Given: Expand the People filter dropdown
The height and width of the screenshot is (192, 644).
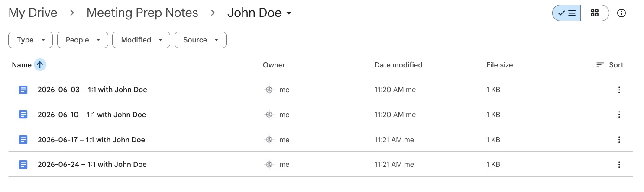Looking at the screenshot, I should [x=82, y=40].
